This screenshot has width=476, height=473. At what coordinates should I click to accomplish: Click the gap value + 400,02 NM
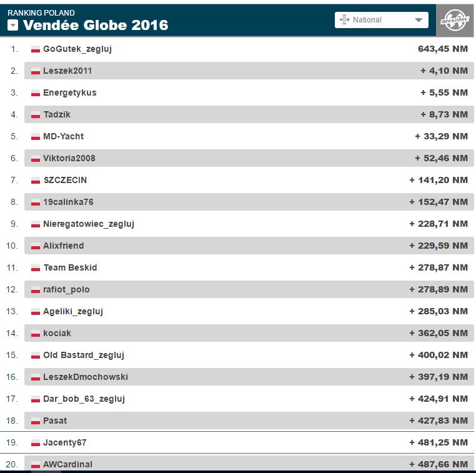pyautogui.click(x=439, y=355)
